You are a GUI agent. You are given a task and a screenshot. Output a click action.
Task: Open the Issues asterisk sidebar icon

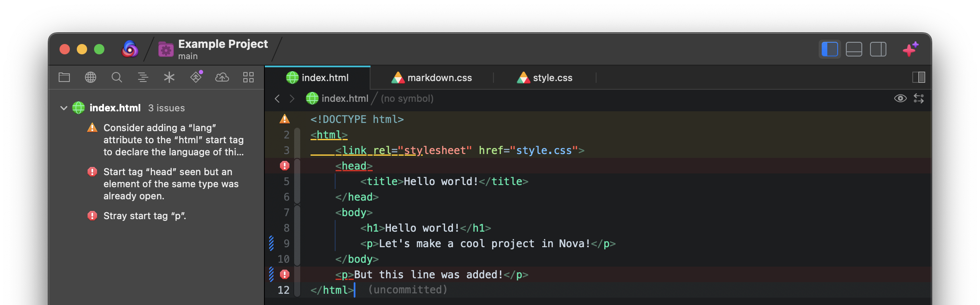[x=169, y=77]
